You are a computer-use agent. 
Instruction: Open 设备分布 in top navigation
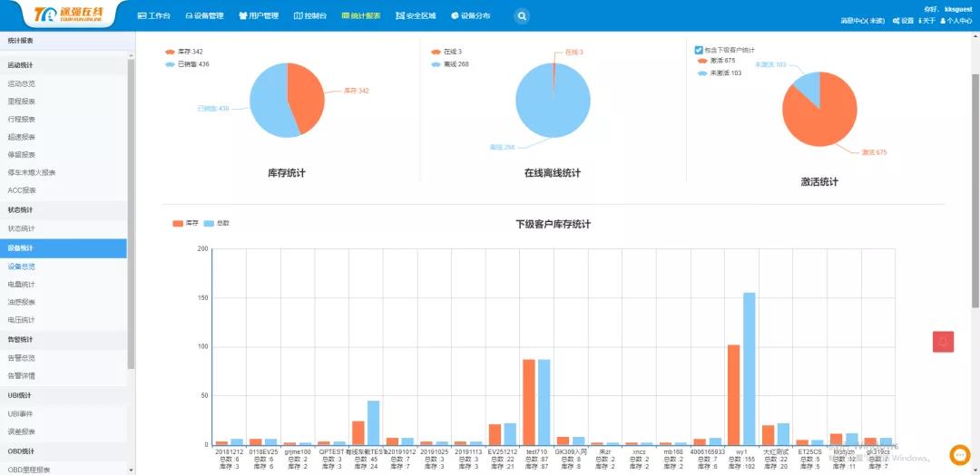point(471,15)
